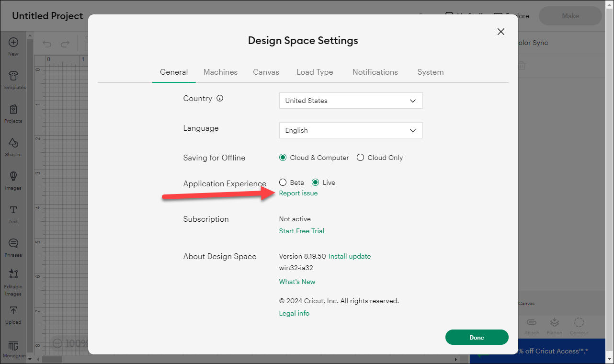The height and width of the screenshot is (364, 614).
Task: Click the Report issue link
Action: pos(298,193)
